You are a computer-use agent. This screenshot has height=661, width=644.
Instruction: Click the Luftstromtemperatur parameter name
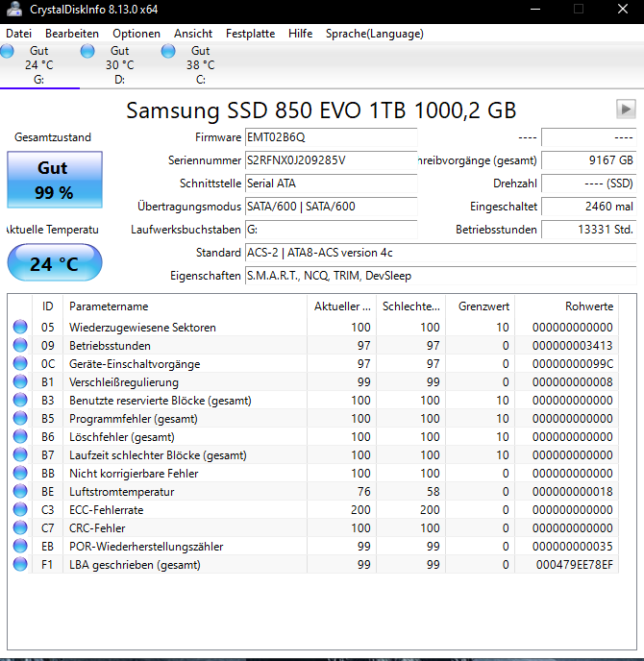[x=121, y=492]
